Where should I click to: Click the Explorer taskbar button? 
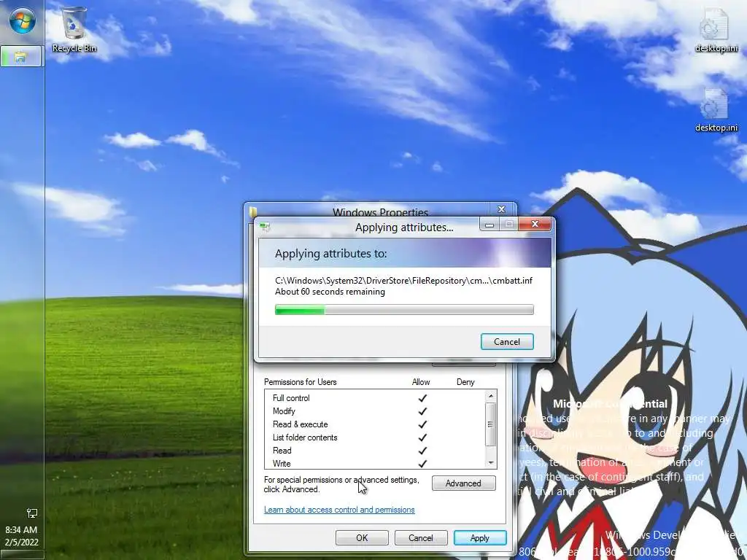tap(22, 57)
